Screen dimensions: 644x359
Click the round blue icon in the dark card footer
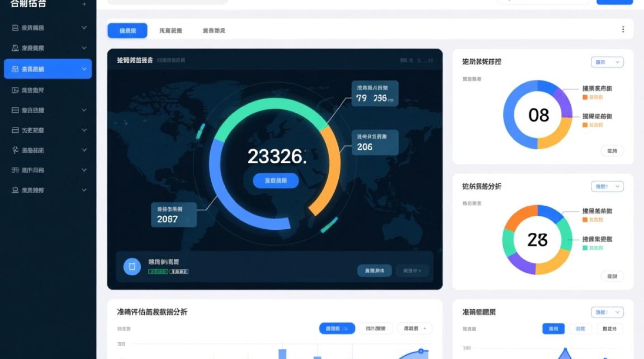pyautogui.click(x=132, y=267)
